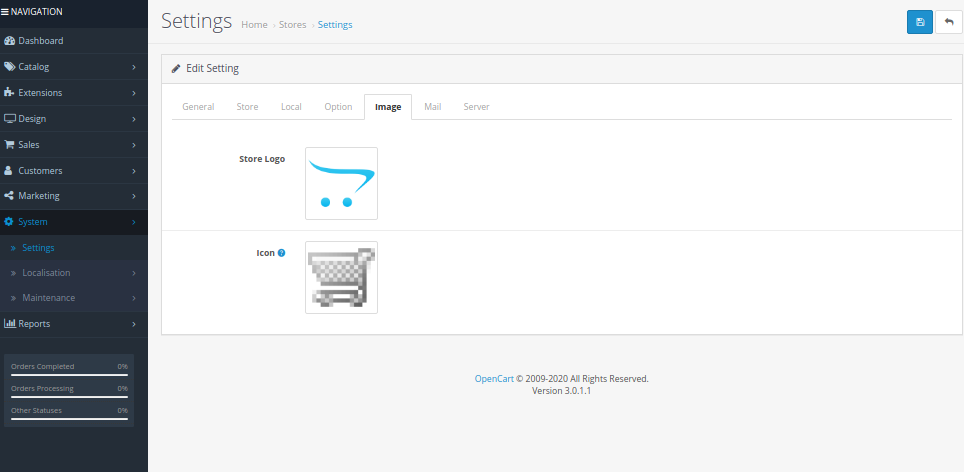Viewport: 964px width, 472px height.
Task: Expand the Customers menu arrow
Action: [x=133, y=171]
